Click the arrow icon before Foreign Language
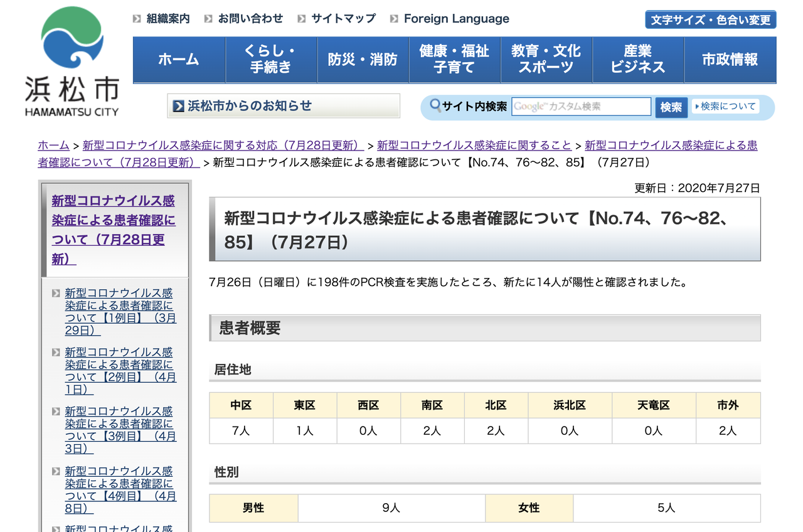Image resolution: width=803 pixels, height=532 pixels. [x=394, y=19]
